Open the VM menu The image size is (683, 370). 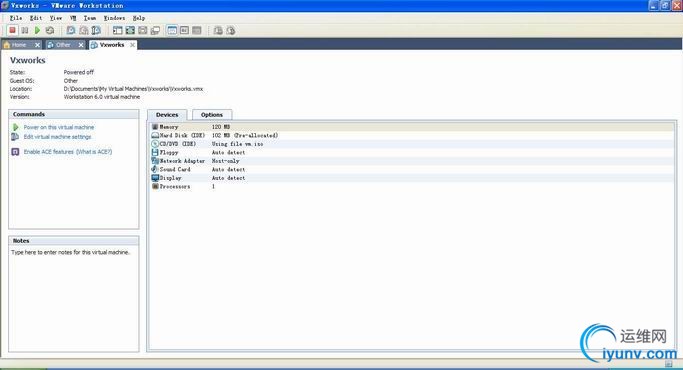(x=73, y=18)
